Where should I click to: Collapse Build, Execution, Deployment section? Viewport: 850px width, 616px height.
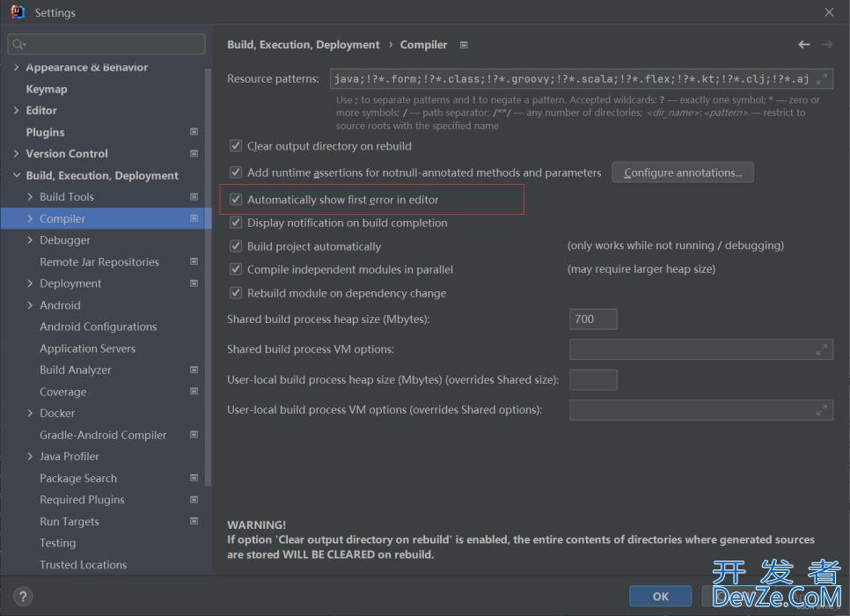pos(16,175)
